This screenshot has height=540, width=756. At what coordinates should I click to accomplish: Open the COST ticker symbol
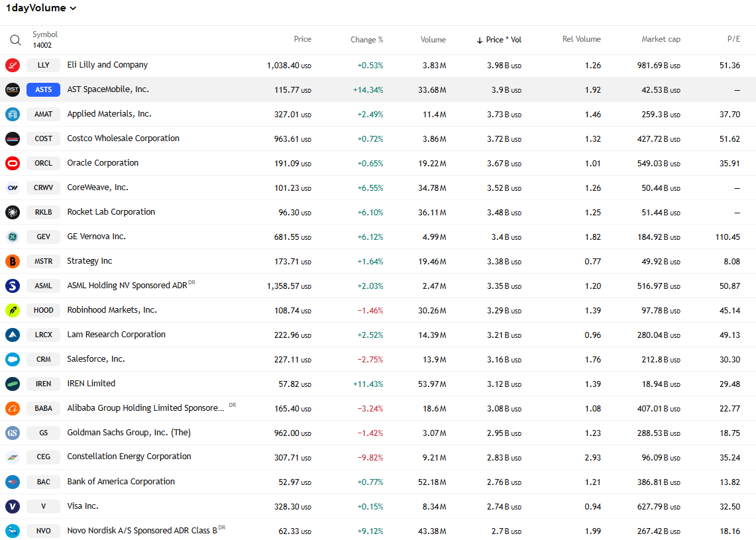43,139
